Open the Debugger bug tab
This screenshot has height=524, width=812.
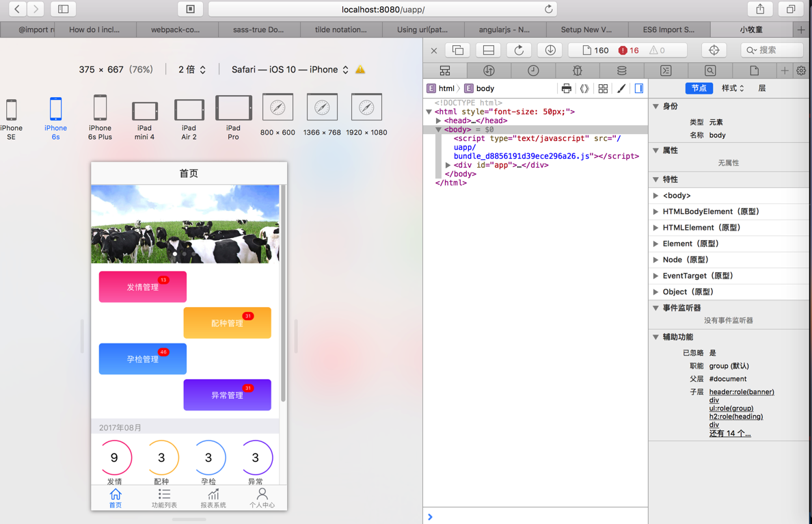tap(578, 70)
